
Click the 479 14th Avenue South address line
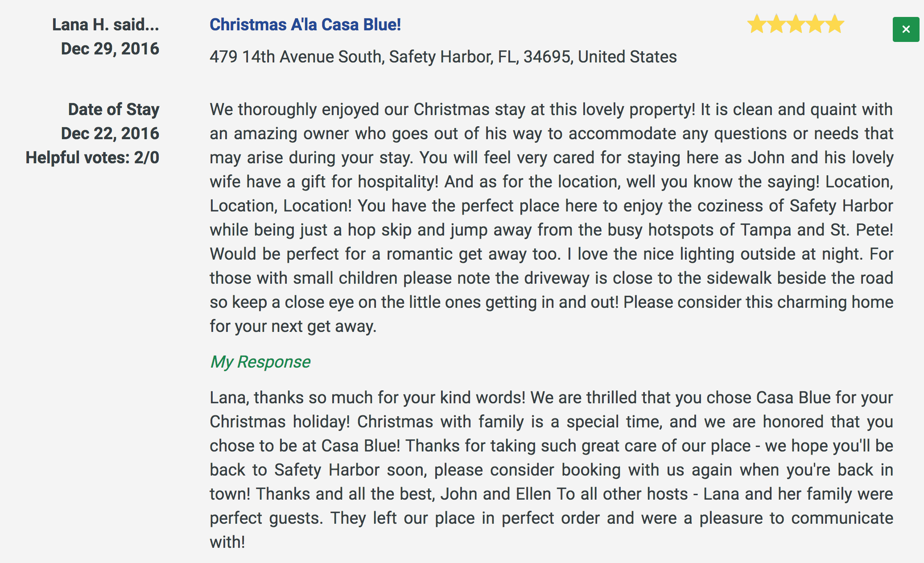[x=443, y=57]
